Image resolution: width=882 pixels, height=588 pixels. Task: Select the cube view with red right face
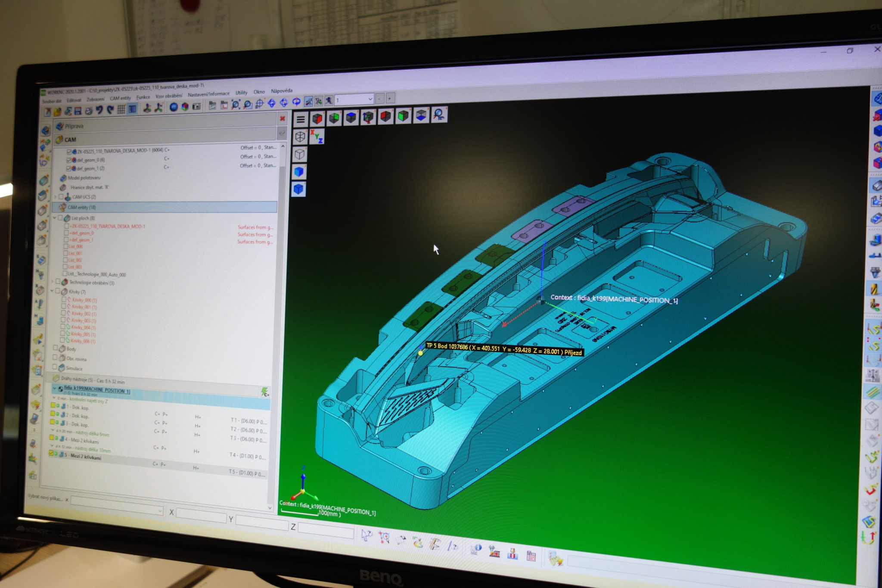(318, 118)
